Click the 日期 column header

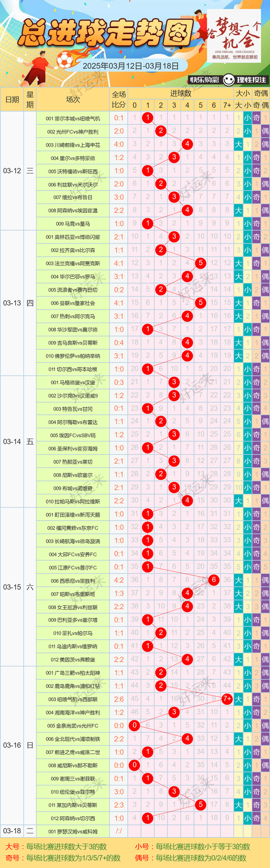pyautogui.click(x=12, y=99)
